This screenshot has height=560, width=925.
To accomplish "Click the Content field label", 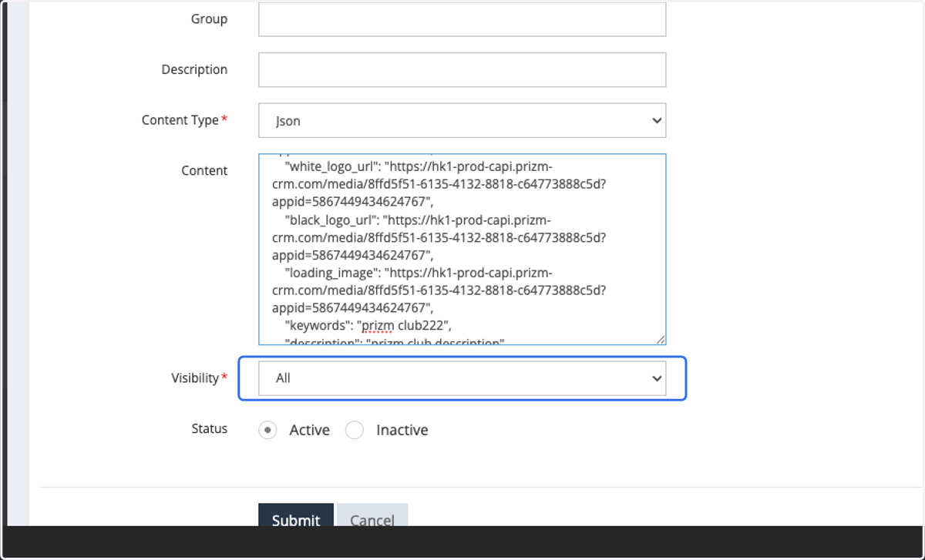I will point(204,170).
